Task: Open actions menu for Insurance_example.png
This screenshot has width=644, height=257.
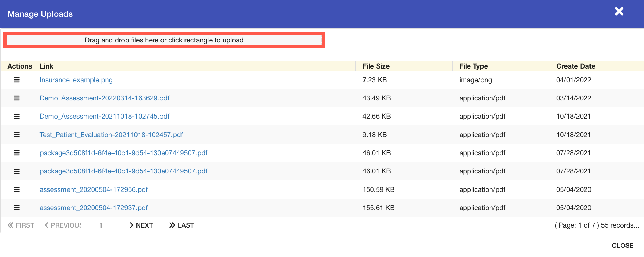Action: (16, 80)
